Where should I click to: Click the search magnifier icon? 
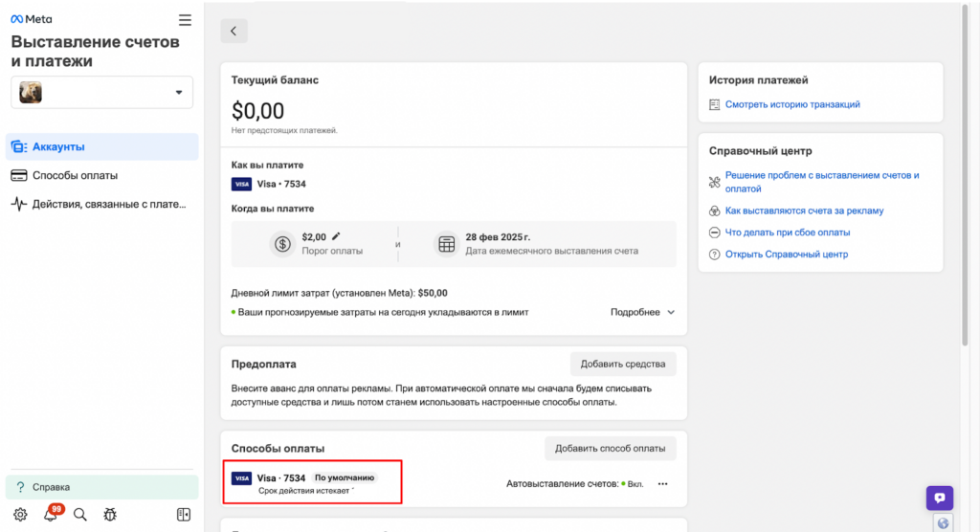(x=80, y=515)
